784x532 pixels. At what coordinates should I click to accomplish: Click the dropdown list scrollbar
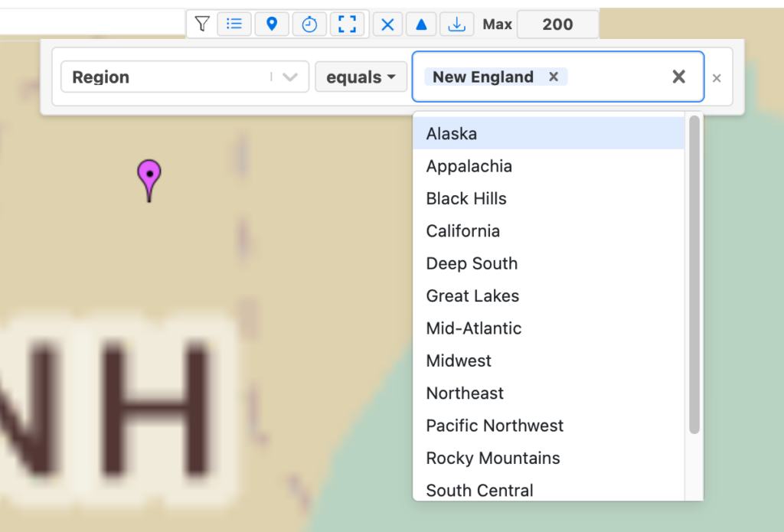tap(694, 275)
